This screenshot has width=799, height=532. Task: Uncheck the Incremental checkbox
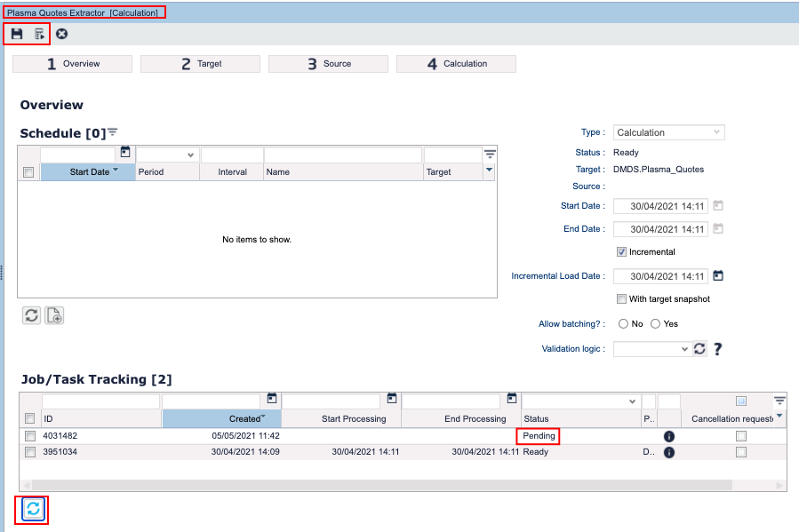(622, 252)
